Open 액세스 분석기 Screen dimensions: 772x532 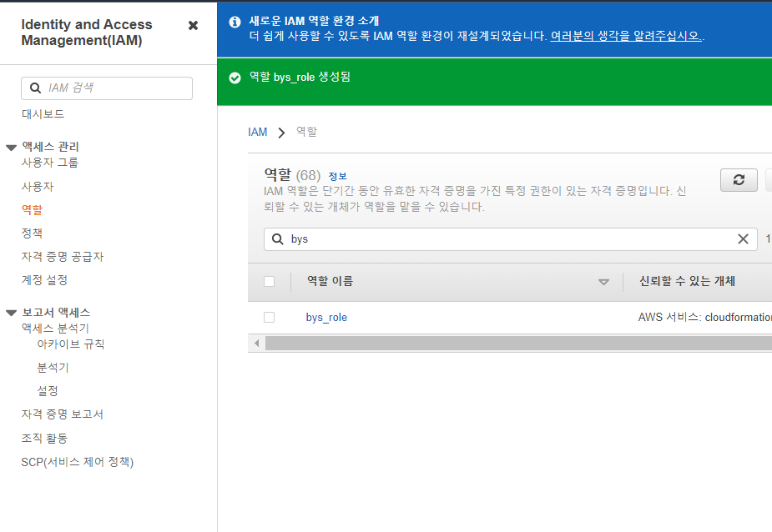(x=55, y=329)
